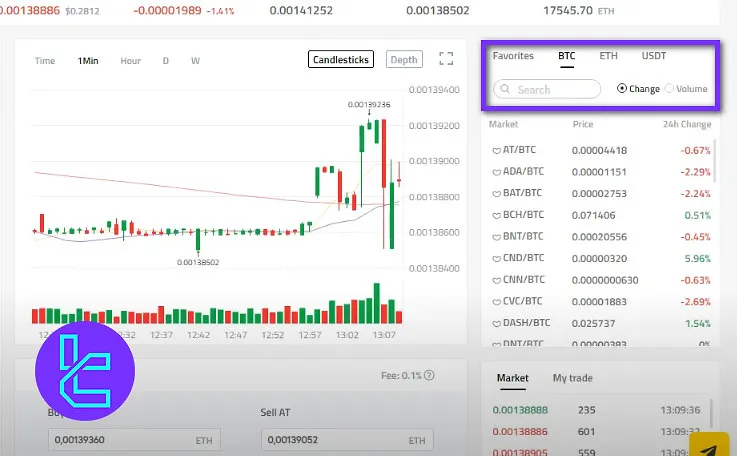Click trade price 0.00138886 in trades list
Image resolution: width=737 pixels, height=456 pixels.
coord(520,432)
